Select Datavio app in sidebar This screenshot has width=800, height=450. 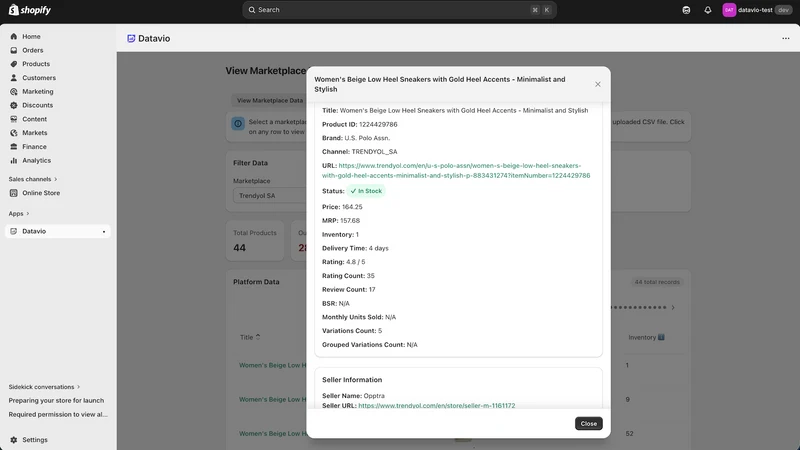[x=58, y=231]
